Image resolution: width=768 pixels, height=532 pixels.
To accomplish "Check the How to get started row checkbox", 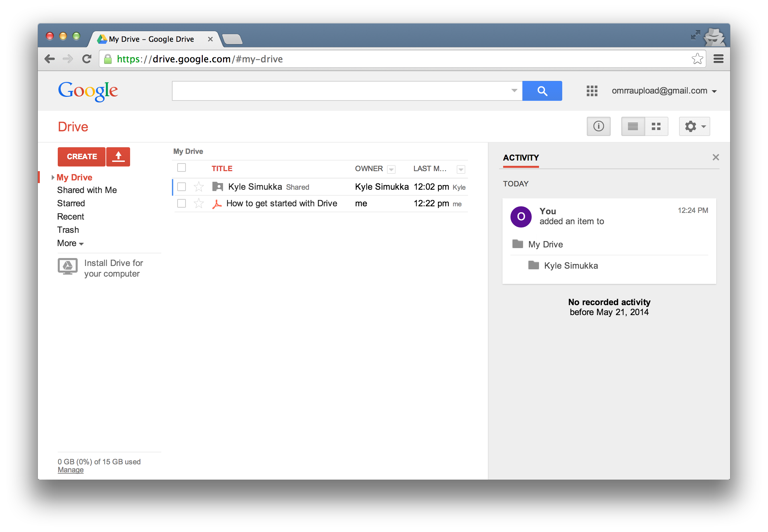I will [182, 203].
